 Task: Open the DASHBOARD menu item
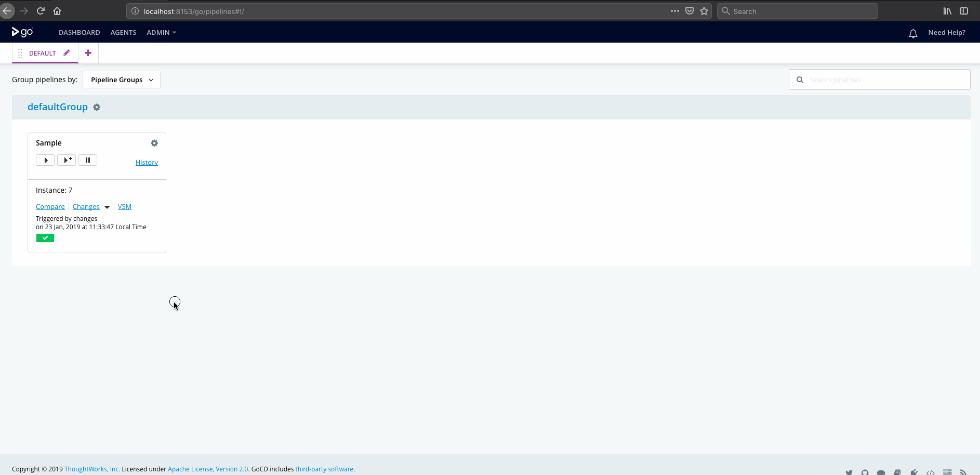[79, 32]
